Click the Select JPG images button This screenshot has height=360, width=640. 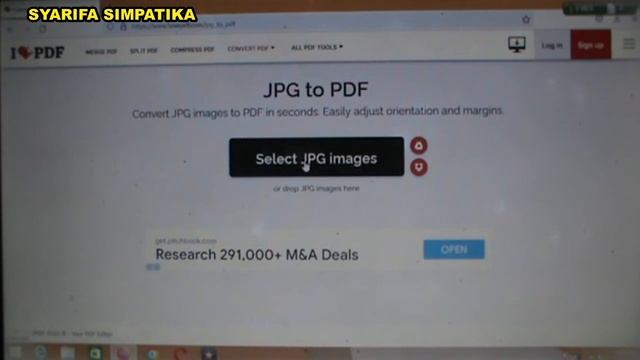coord(316,157)
